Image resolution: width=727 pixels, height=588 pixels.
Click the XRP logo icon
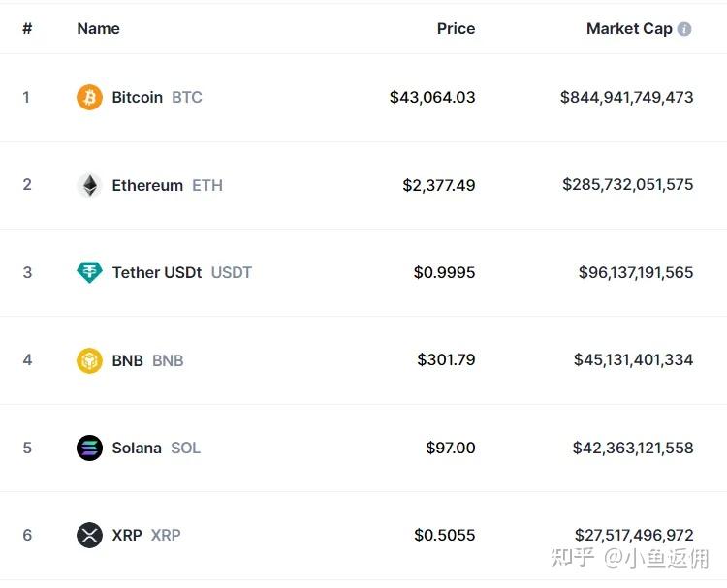point(89,535)
